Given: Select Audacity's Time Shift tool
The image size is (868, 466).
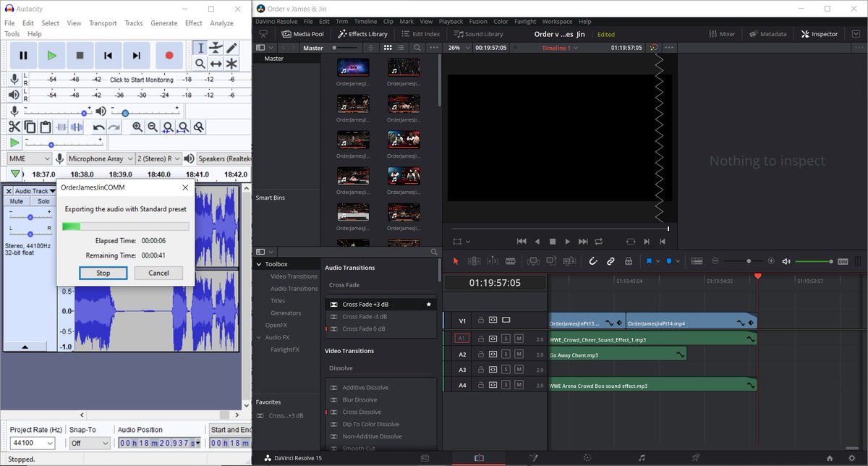Looking at the screenshot, I should 216,64.
